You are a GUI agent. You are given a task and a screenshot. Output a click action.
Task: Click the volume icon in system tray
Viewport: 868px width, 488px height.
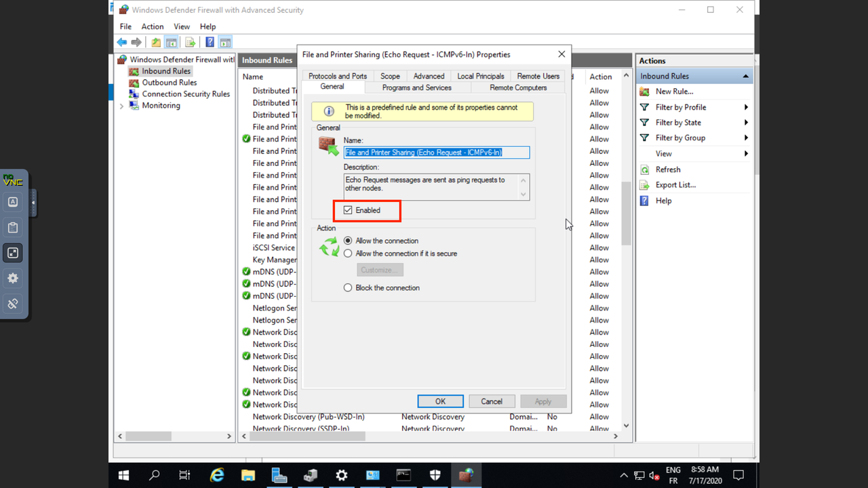(x=654, y=475)
